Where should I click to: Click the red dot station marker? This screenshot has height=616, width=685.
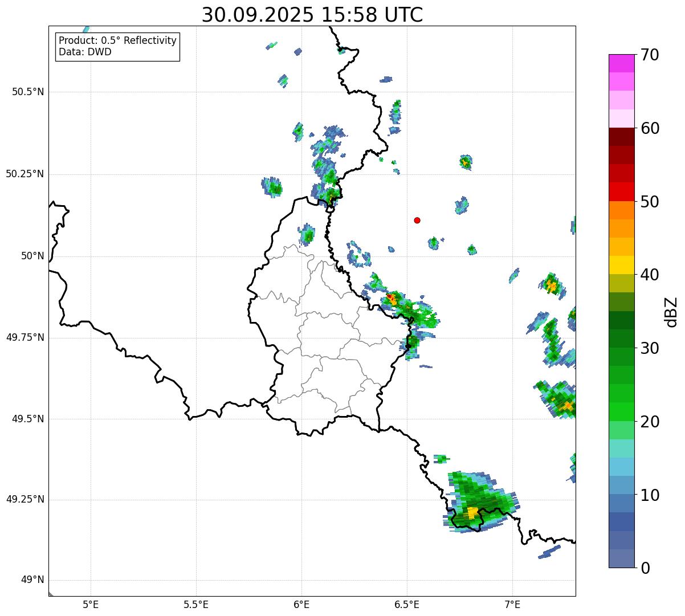pyautogui.click(x=417, y=221)
